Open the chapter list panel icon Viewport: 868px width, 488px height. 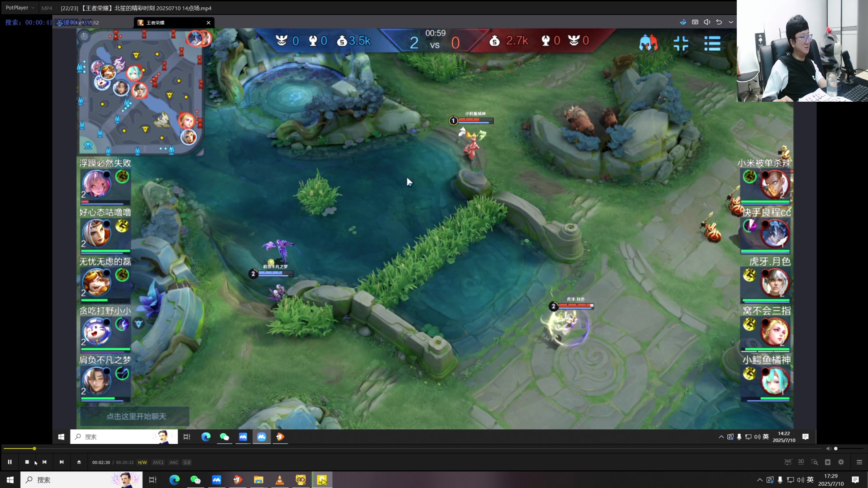[828, 462]
